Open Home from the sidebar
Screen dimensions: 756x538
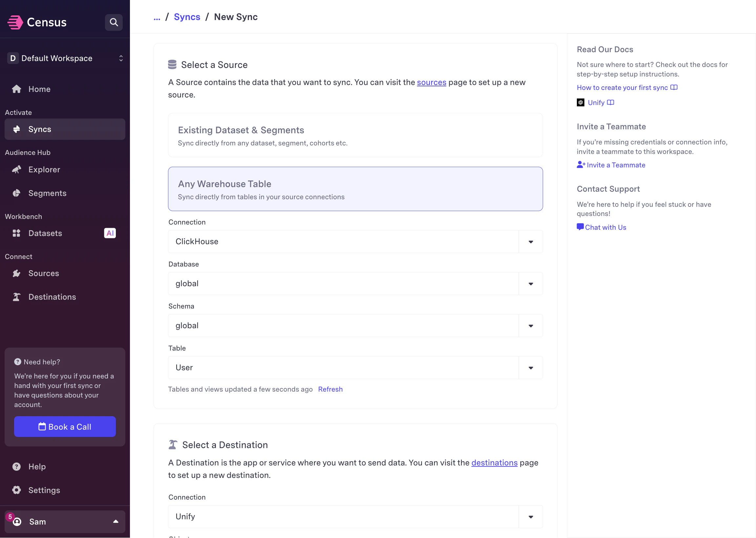(x=39, y=89)
